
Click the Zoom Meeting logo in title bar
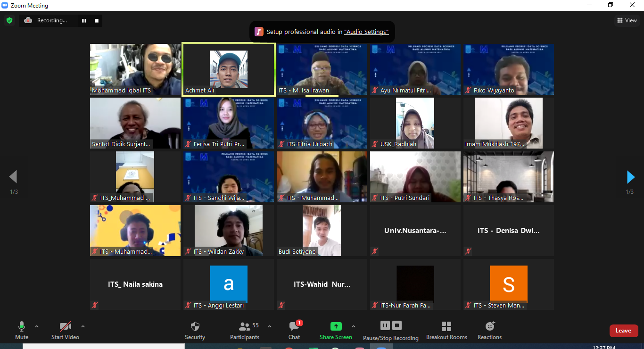click(5, 6)
